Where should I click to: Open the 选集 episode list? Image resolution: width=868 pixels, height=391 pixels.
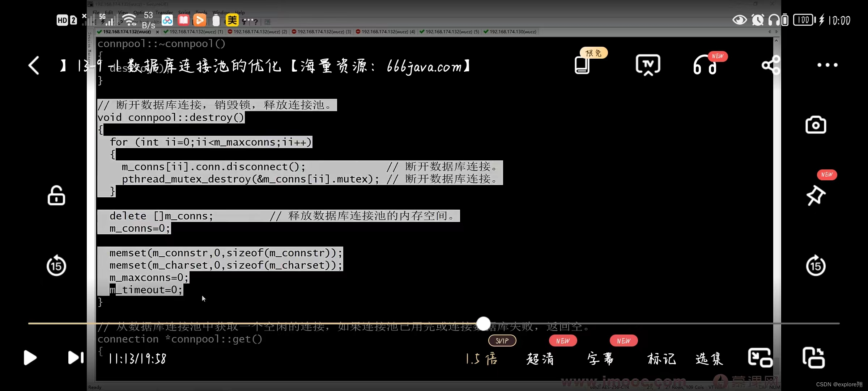(709, 359)
